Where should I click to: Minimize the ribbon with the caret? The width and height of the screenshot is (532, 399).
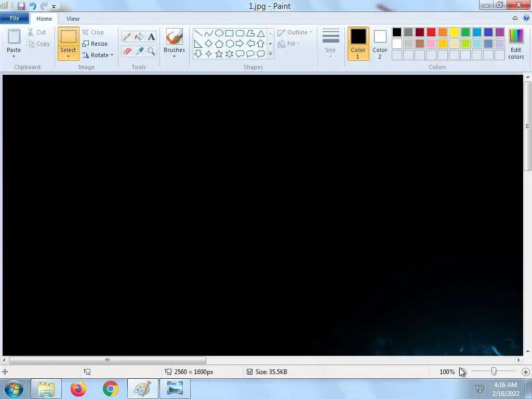[x=515, y=18]
